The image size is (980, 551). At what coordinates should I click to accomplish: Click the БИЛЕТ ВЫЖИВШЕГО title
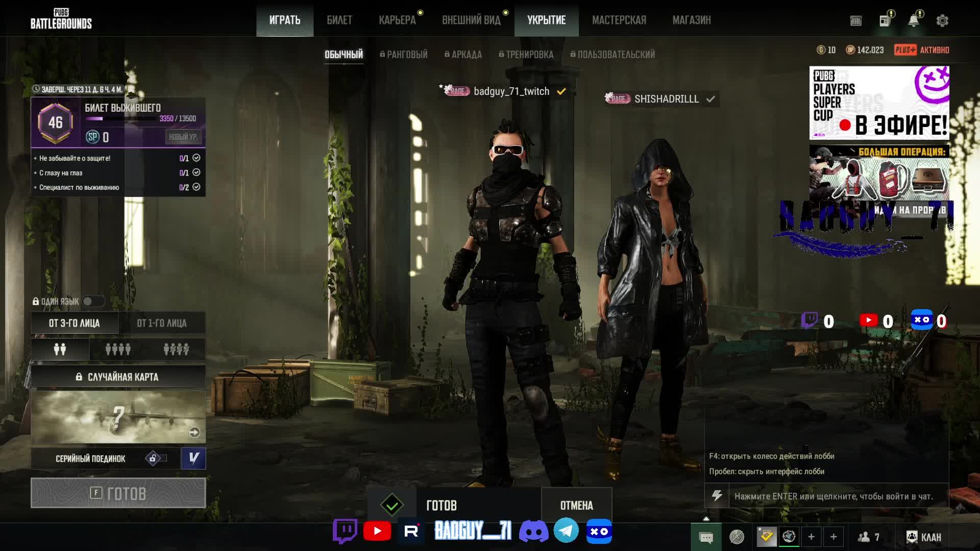coord(122,108)
